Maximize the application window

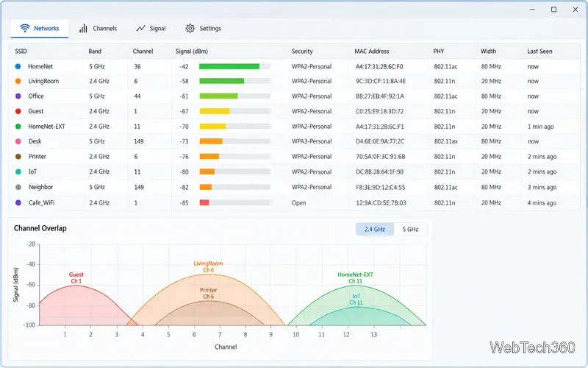[553, 10]
